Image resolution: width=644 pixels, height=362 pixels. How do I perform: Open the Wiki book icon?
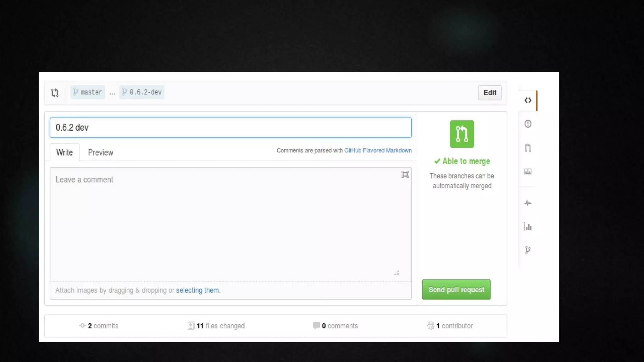pyautogui.click(x=528, y=172)
